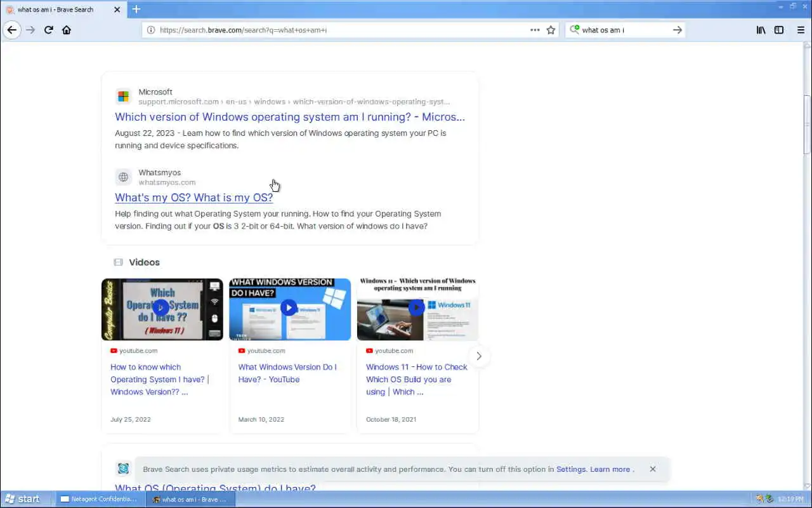Open 'What OS (Operating System) do I have?' result
Viewport: 812px width, 508px height.
[215, 488]
